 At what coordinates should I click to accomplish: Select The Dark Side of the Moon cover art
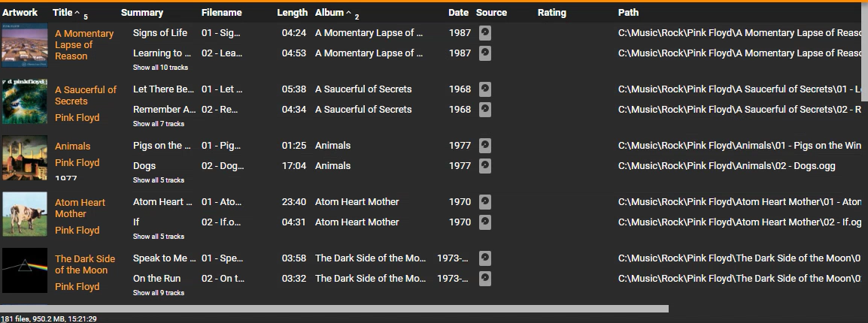25,270
